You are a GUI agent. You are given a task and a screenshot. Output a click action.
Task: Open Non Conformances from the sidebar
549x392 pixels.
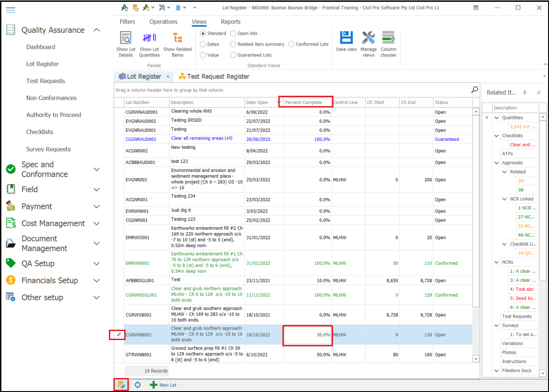(x=51, y=98)
